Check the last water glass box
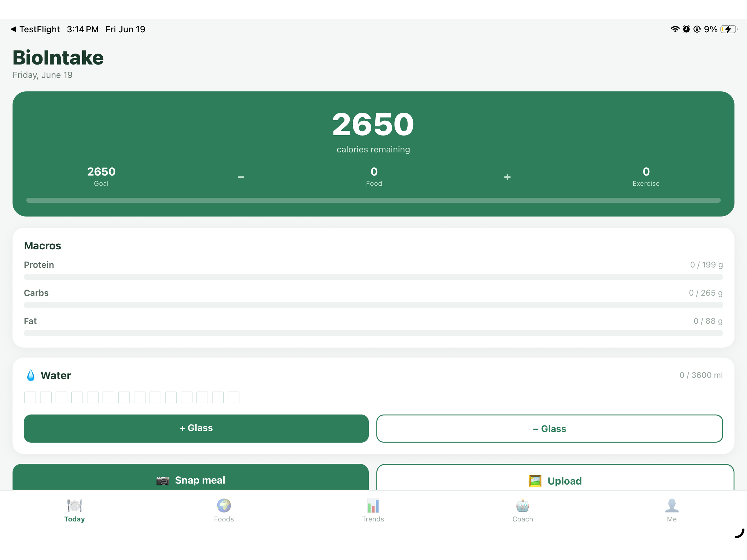 233,397
